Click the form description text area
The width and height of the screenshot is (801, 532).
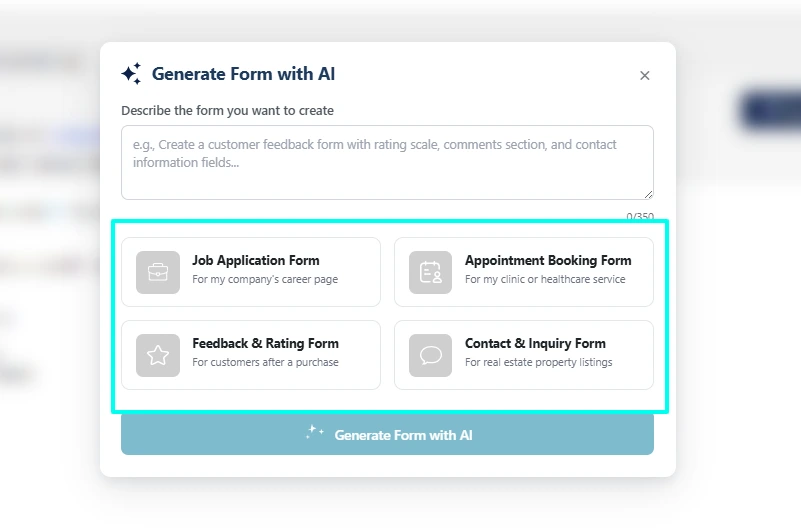click(x=387, y=163)
